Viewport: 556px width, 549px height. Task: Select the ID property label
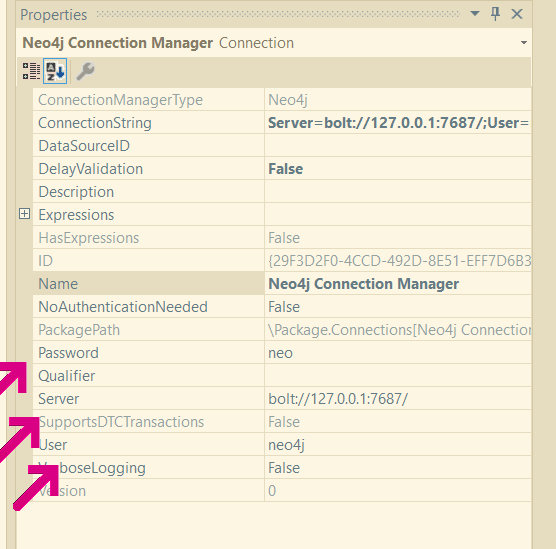point(45,261)
